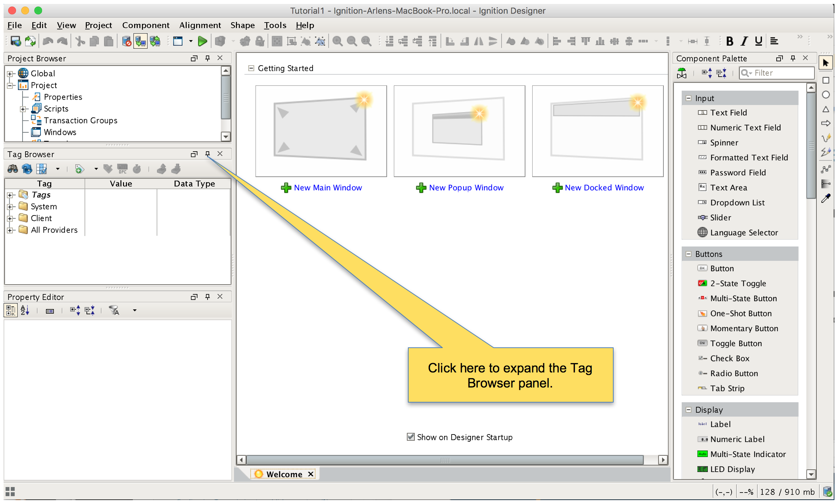Click the grid checkmark icon in Tag Browser
Screen dimensions: 838x504
coord(42,169)
